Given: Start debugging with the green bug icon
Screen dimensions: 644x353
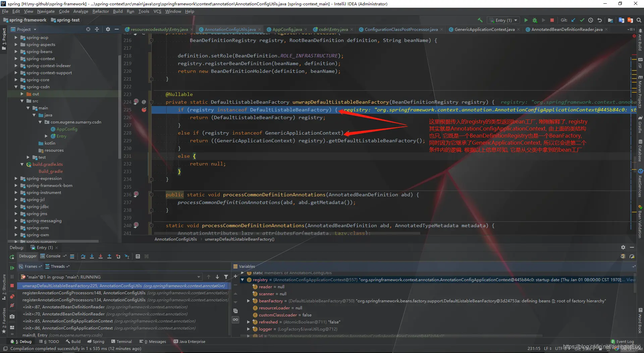Looking at the screenshot, I should point(535,20).
